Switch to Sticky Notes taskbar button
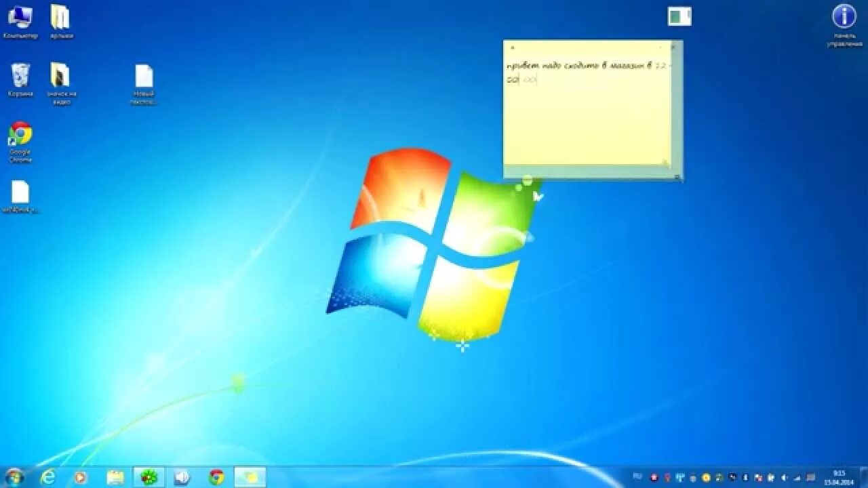 (x=250, y=477)
